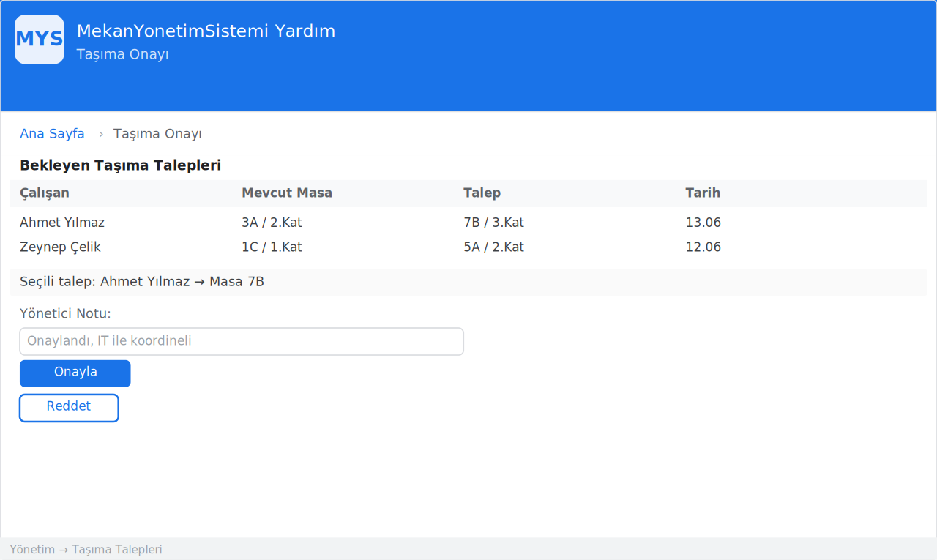Click the date 13.06
Screen dimensions: 937x560
(x=703, y=223)
